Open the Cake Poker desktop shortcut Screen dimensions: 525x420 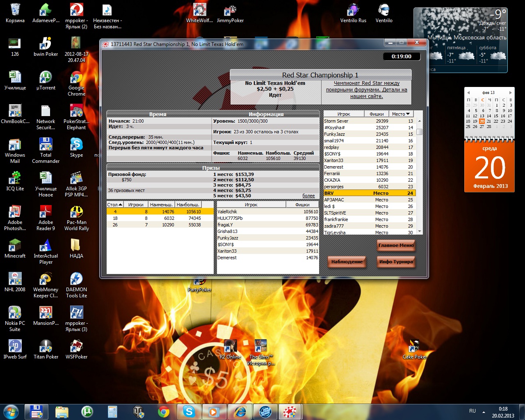(414, 347)
